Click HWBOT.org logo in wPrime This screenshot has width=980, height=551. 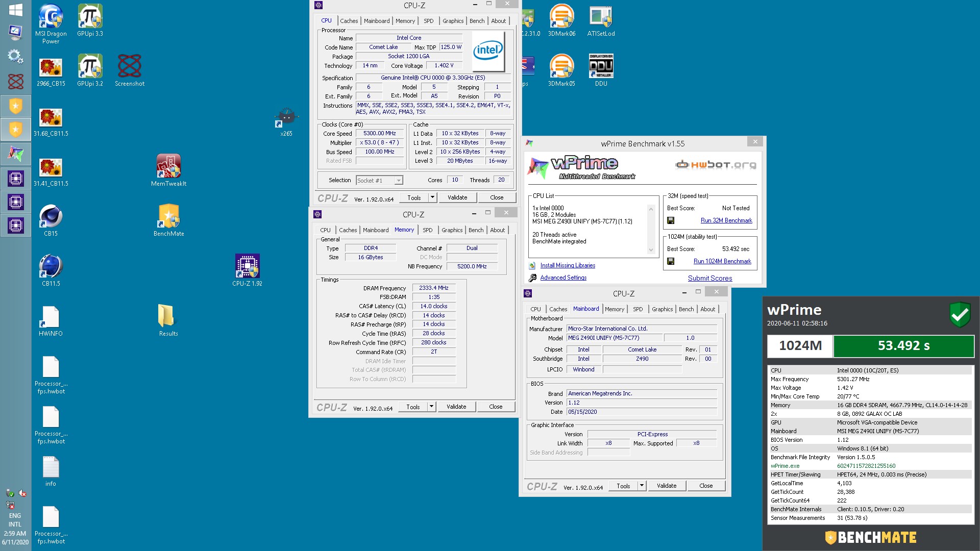tap(716, 164)
